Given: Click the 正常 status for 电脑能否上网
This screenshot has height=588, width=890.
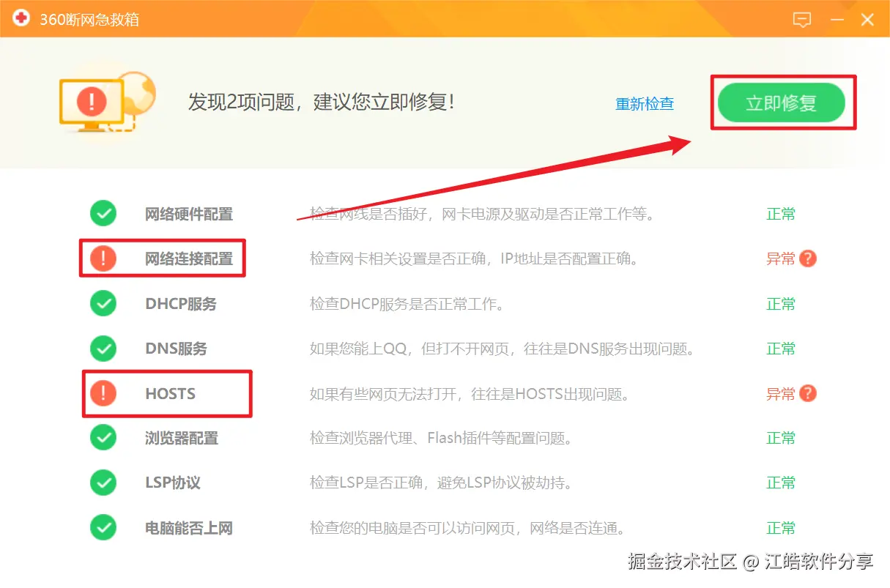Looking at the screenshot, I should coord(781,528).
